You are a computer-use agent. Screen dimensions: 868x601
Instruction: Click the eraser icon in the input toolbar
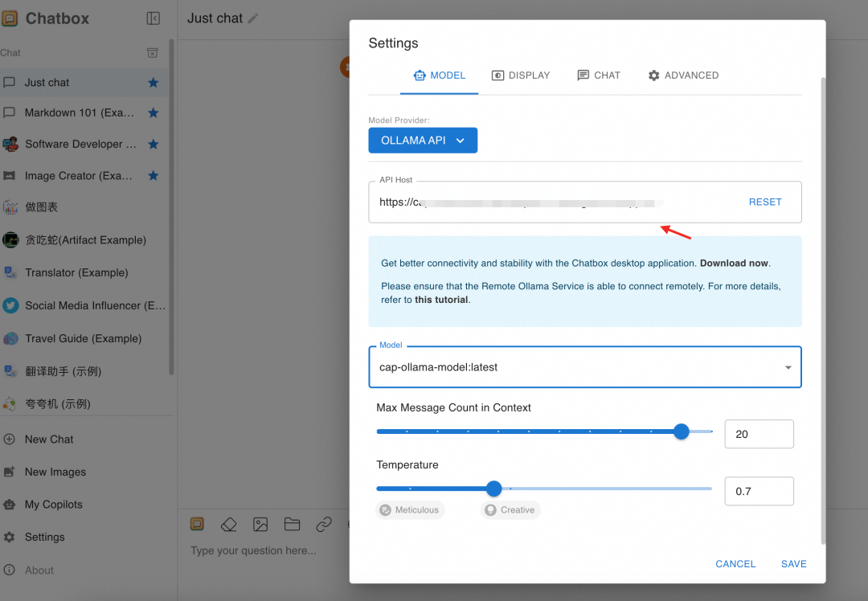[228, 524]
